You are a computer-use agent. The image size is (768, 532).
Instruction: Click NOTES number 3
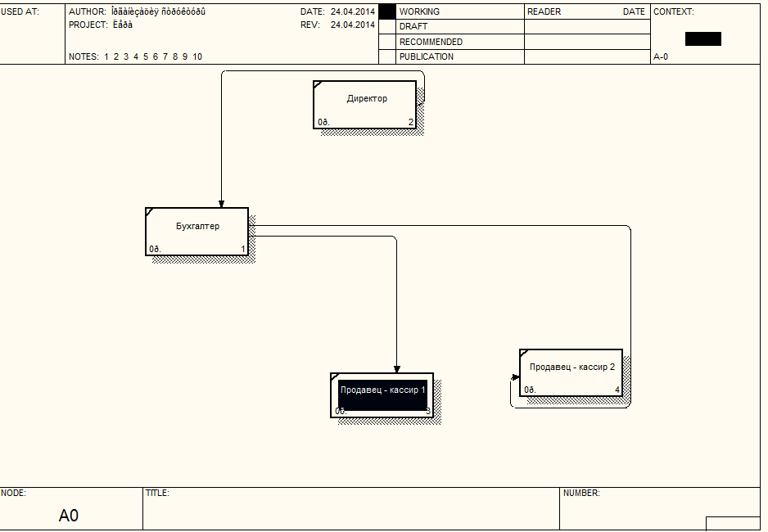click(x=126, y=56)
